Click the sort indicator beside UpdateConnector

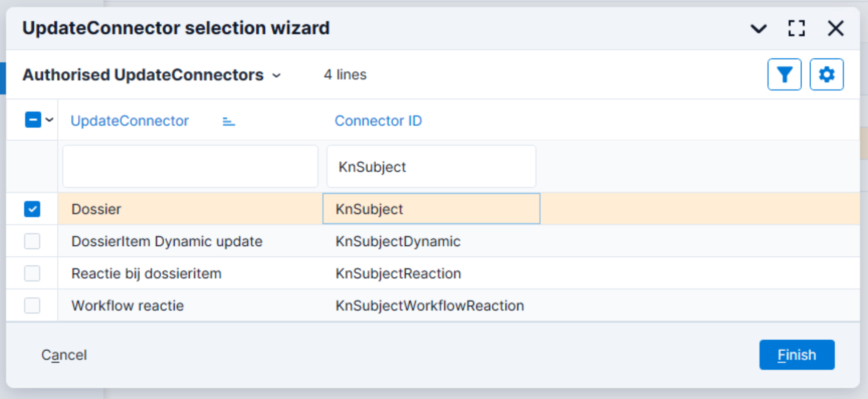(229, 121)
